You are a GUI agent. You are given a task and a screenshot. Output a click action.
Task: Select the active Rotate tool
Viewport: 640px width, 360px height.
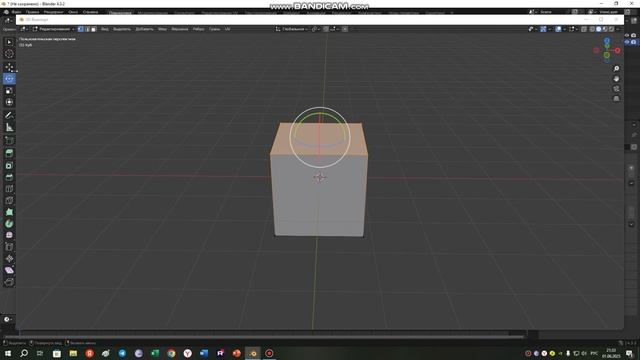pos(9,79)
